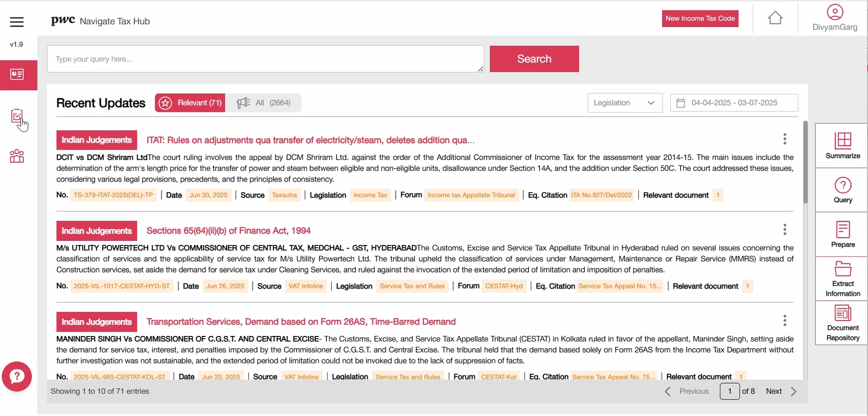Go to next page chevron arrow
868x416 pixels.
point(794,391)
